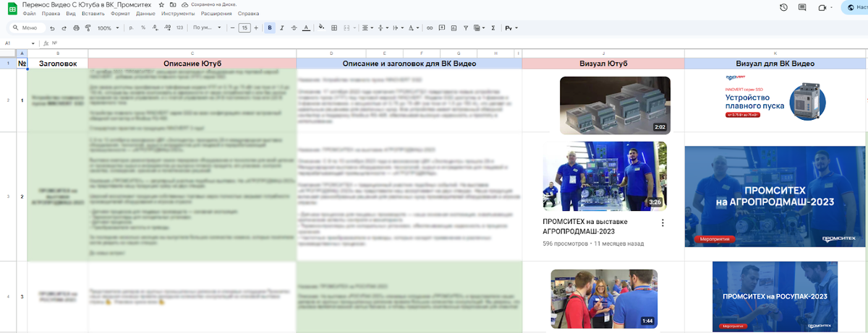Open the text color picker

click(x=305, y=28)
